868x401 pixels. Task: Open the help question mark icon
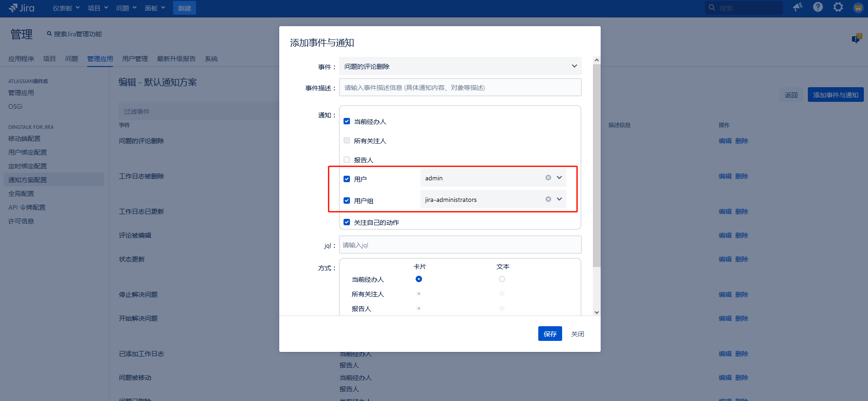818,7
